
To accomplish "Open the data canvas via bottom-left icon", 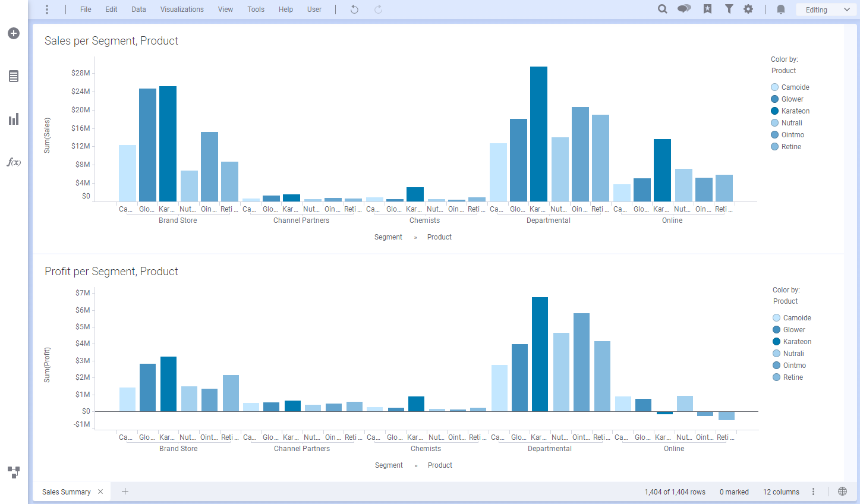I will [x=13, y=472].
